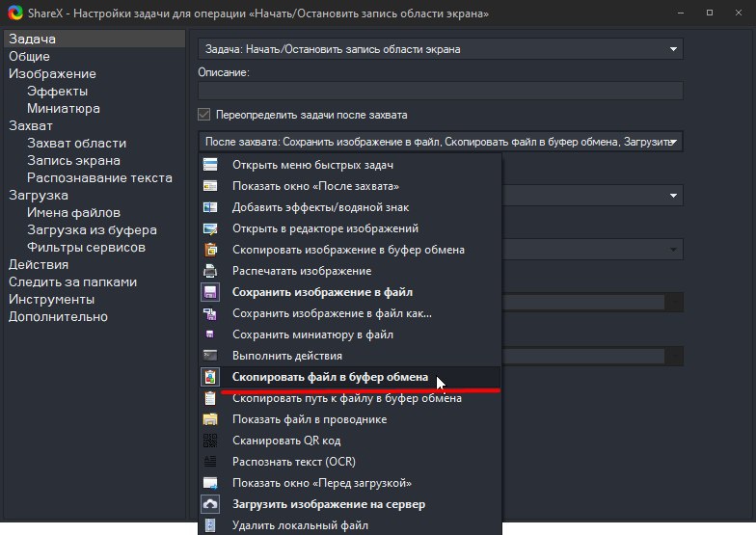Select «Показать окно «Перед загрузкой»»
Image resolution: width=756 pixels, height=535 pixels.
[x=350, y=482]
